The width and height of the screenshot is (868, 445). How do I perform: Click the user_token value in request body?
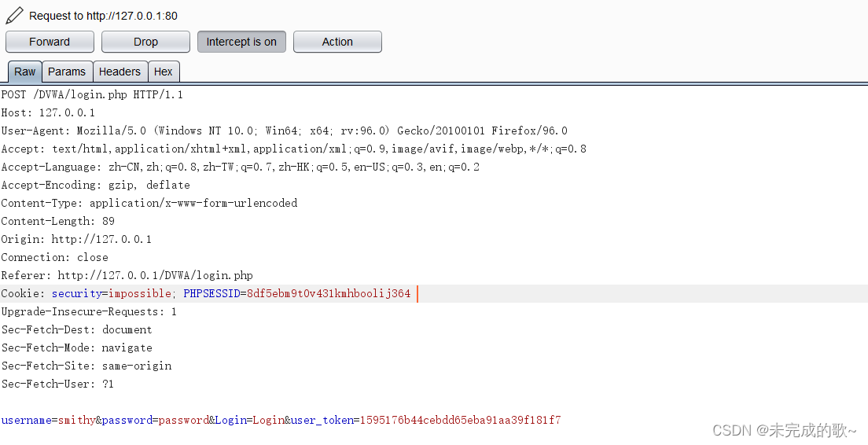pos(461,420)
